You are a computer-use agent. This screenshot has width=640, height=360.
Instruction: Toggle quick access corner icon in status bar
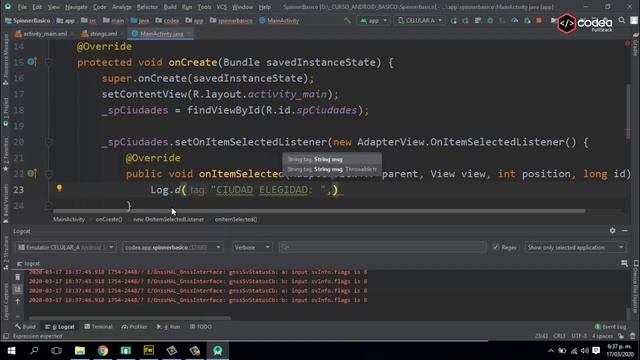click(x=6, y=336)
